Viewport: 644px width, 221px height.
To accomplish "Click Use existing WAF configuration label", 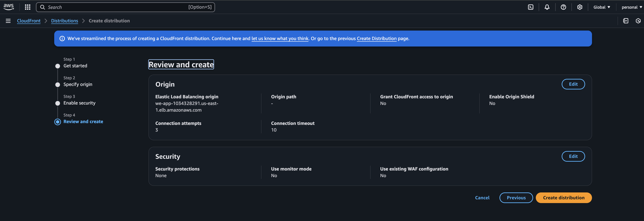I will pyautogui.click(x=414, y=169).
